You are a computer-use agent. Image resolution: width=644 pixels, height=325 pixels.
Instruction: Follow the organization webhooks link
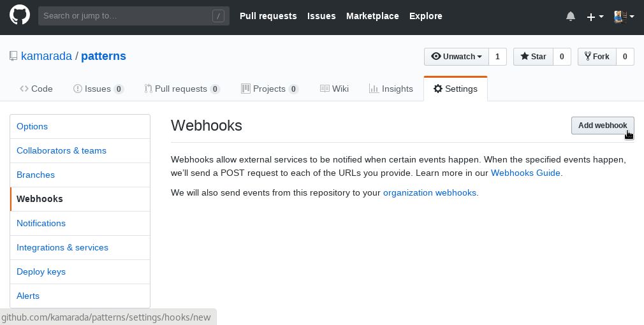[x=430, y=192]
